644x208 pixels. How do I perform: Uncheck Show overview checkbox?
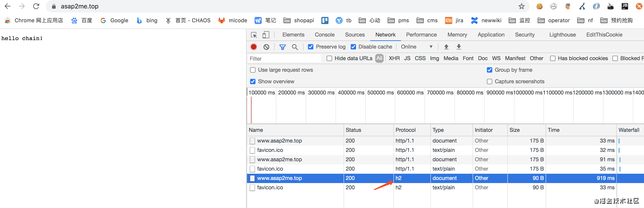pyautogui.click(x=253, y=82)
